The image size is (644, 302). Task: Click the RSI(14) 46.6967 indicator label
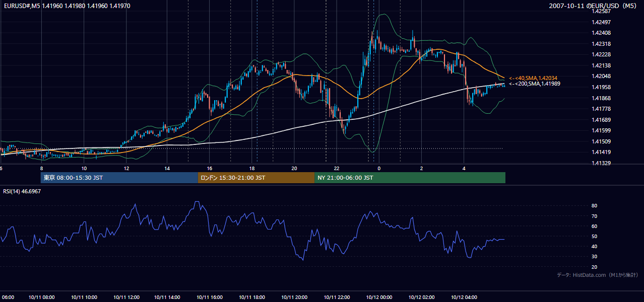[x=22, y=191]
